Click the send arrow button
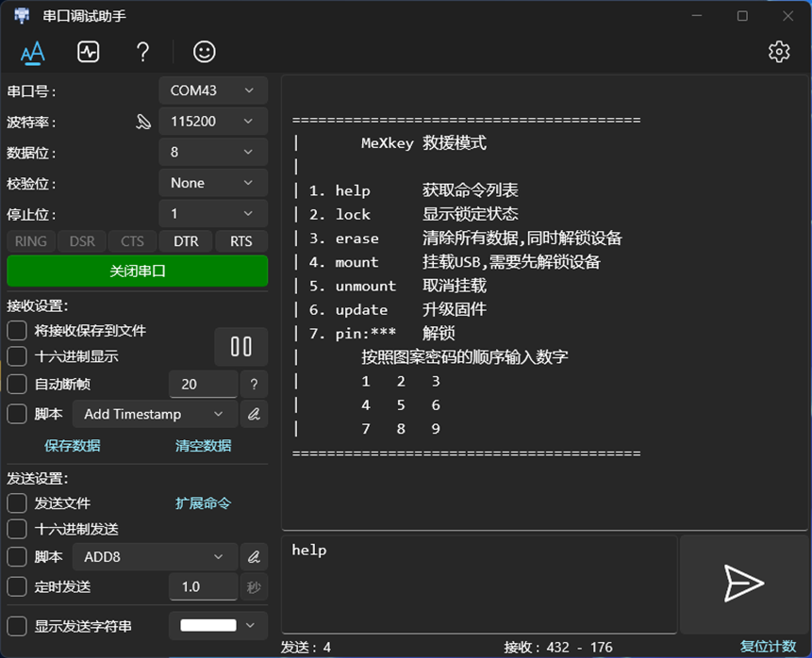 pos(743,584)
